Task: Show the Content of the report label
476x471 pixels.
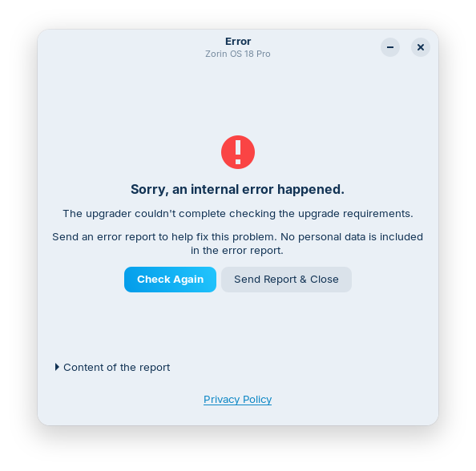Action: [x=116, y=368]
